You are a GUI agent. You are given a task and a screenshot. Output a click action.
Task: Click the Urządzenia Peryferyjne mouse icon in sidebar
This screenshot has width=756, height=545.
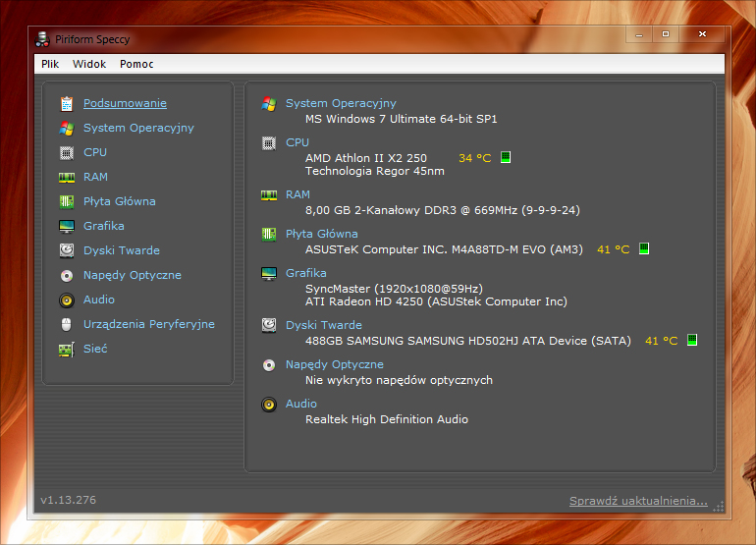coord(67,325)
